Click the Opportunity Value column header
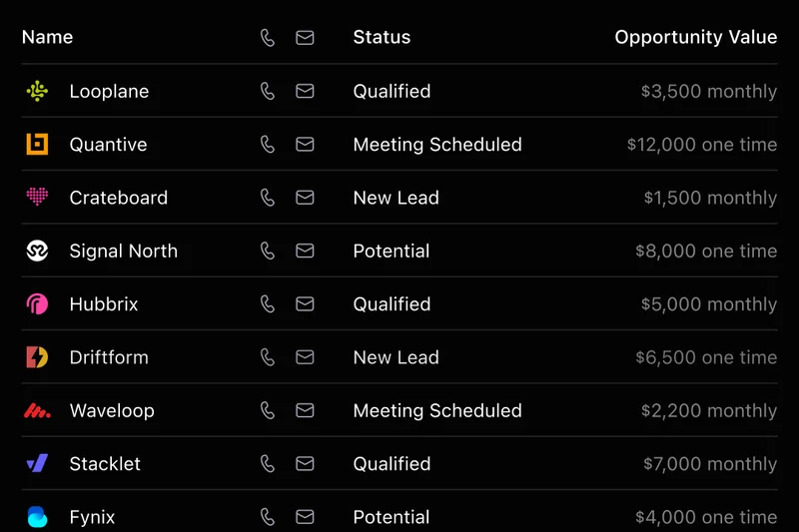Screen dimensions: 799x532 point(695,37)
